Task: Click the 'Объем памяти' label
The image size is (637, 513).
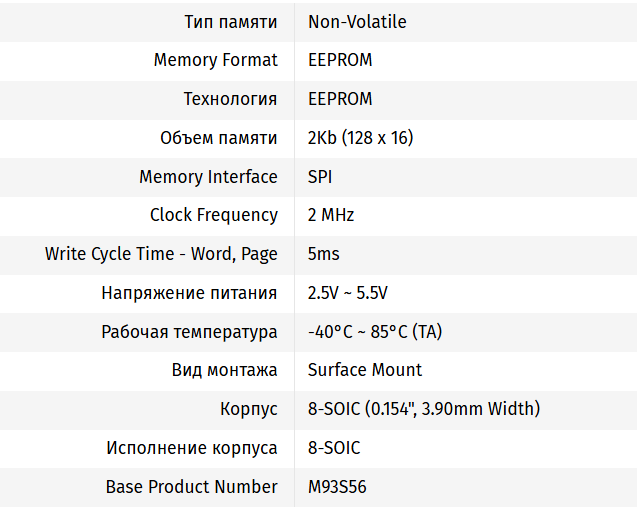Action: [219, 138]
